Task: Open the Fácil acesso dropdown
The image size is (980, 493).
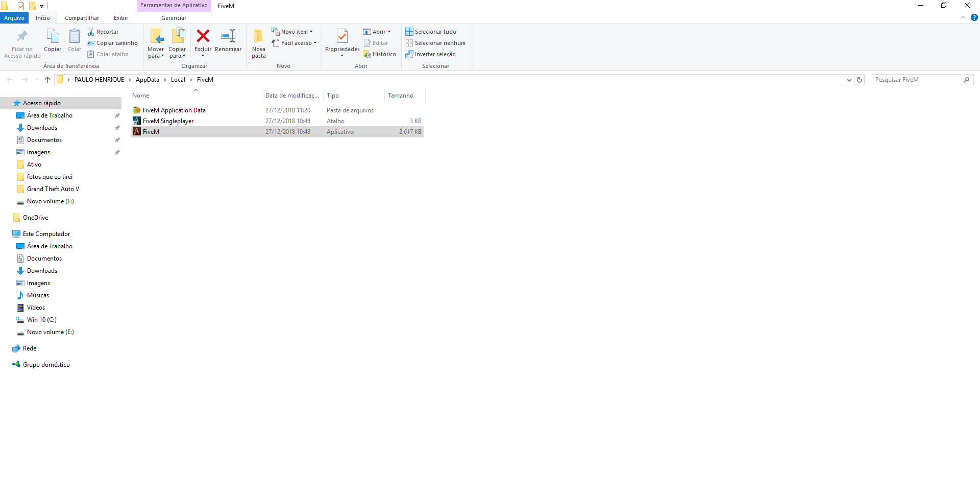Action: (x=295, y=43)
